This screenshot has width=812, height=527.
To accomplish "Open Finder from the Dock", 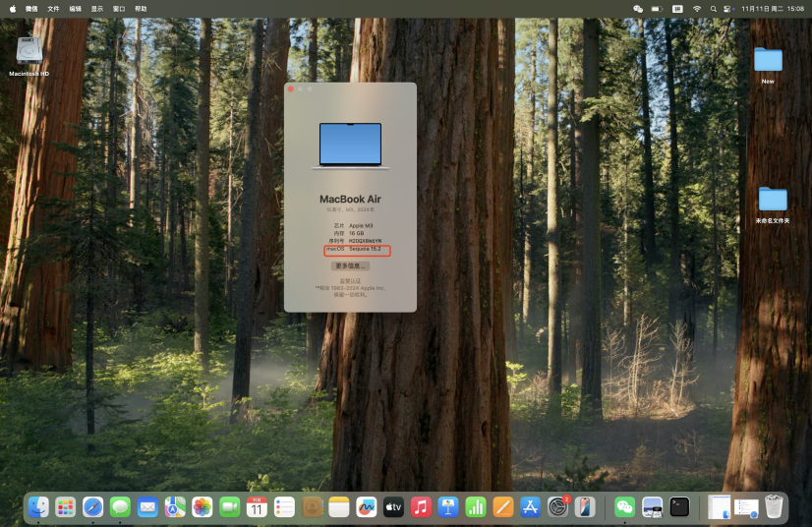I will [x=38, y=506].
